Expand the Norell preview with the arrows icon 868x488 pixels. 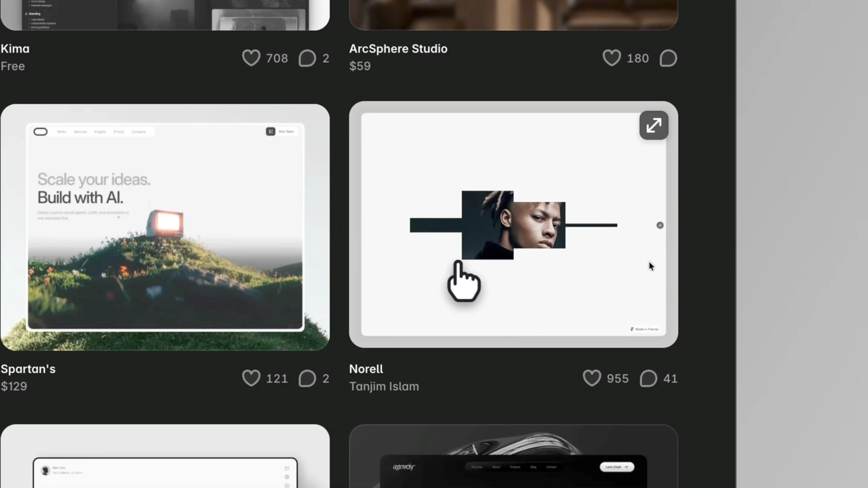click(654, 125)
